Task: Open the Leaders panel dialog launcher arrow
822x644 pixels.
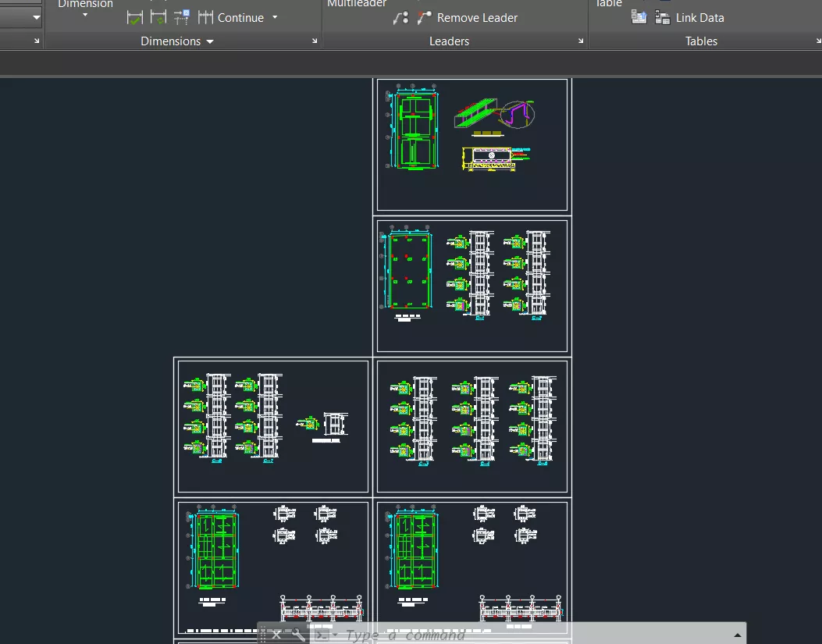Action: click(x=581, y=41)
